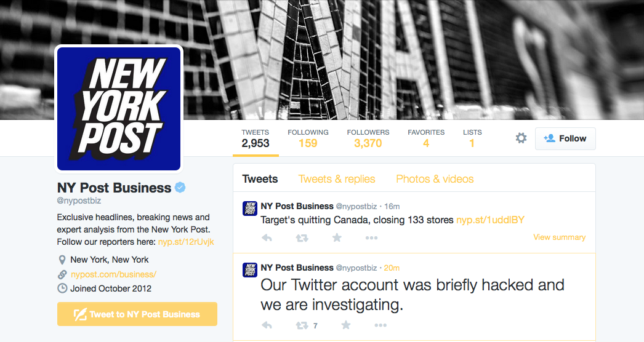Open the gear settings dropdown

point(521,138)
